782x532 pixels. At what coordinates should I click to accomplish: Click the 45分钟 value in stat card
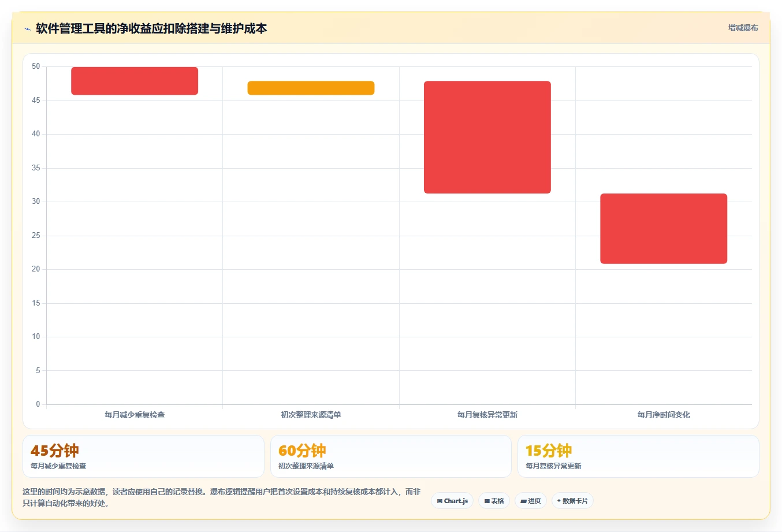[55, 451]
